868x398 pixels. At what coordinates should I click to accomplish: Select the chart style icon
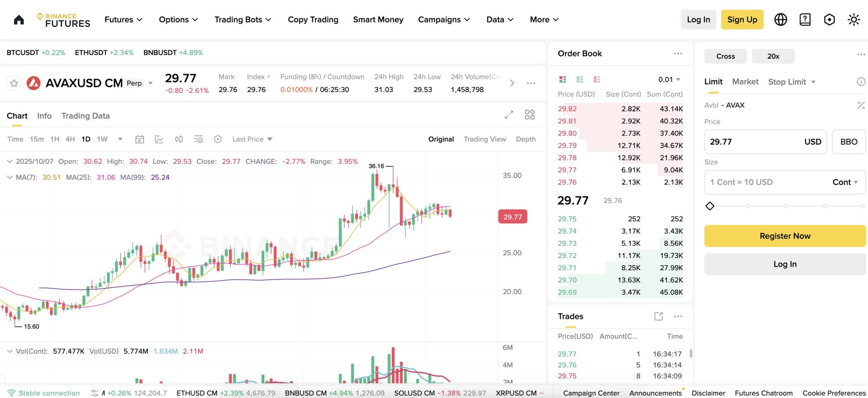pyautogui.click(x=159, y=139)
